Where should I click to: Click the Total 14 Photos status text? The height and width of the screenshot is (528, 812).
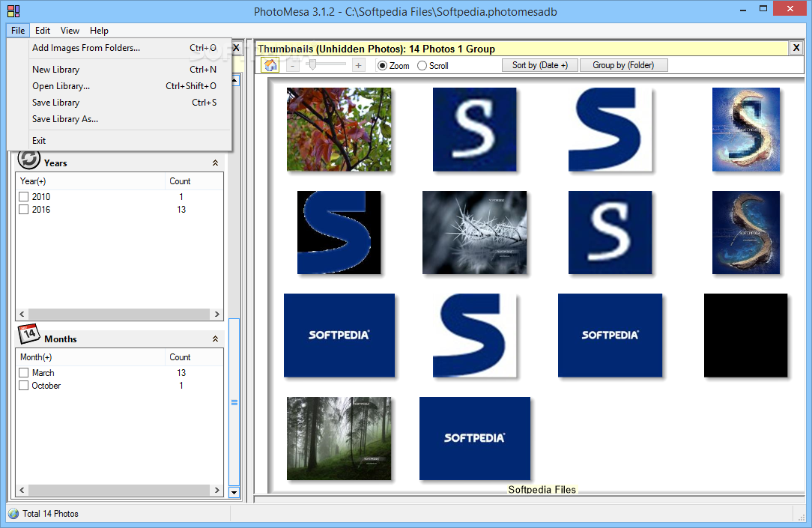[x=50, y=514]
